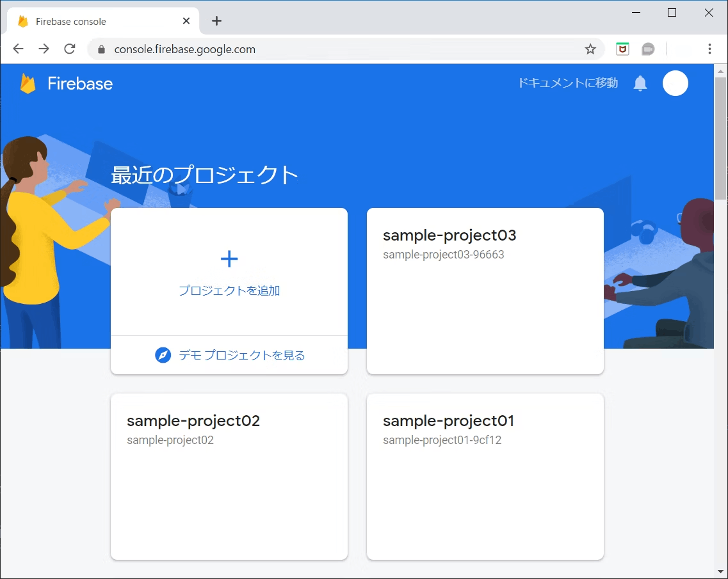This screenshot has height=579, width=728.
Task: Go back to the previous page
Action: point(18,49)
